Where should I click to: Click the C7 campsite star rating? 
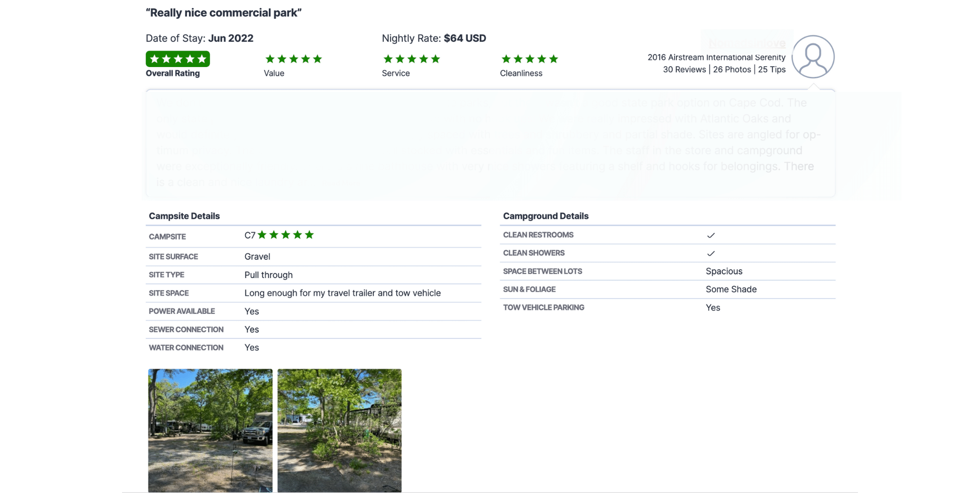point(285,235)
